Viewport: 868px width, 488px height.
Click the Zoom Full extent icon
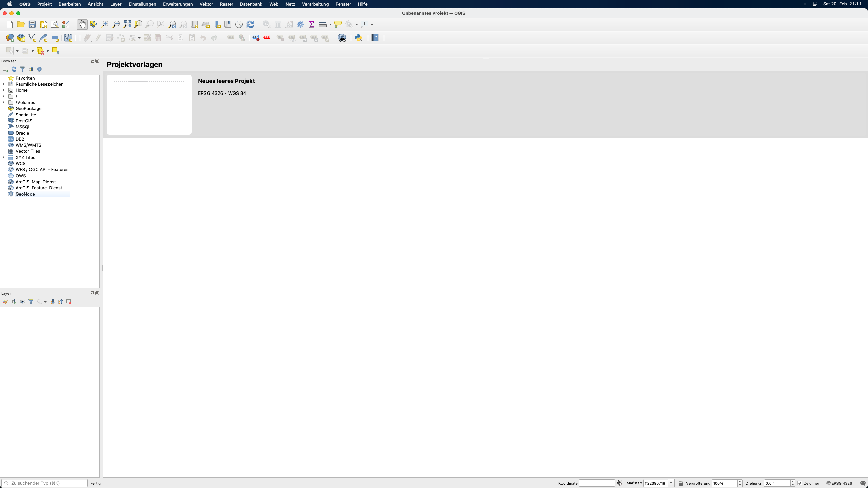pos(127,24)
